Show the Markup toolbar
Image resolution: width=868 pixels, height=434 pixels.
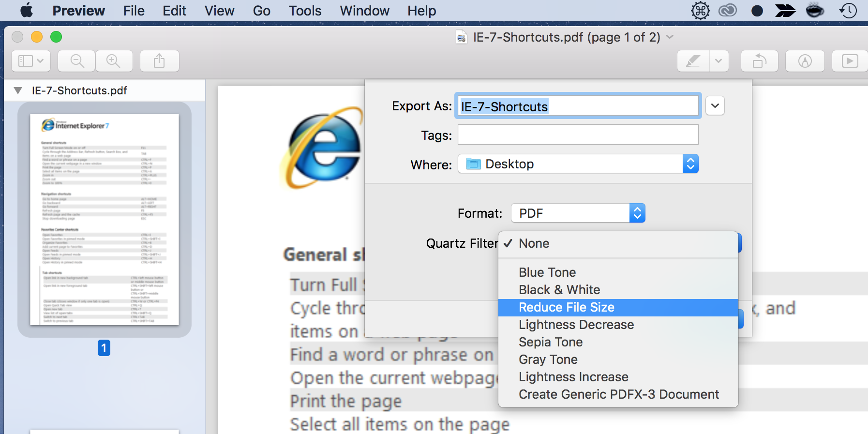tap(805, 61)
